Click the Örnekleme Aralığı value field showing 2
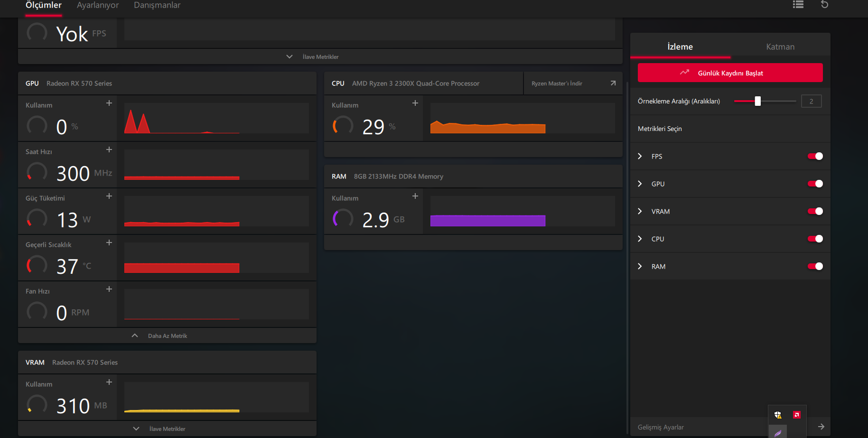Image resolution: width=868 pixels, height=438 pixels. pyautogui.click(x=812, y=101)
